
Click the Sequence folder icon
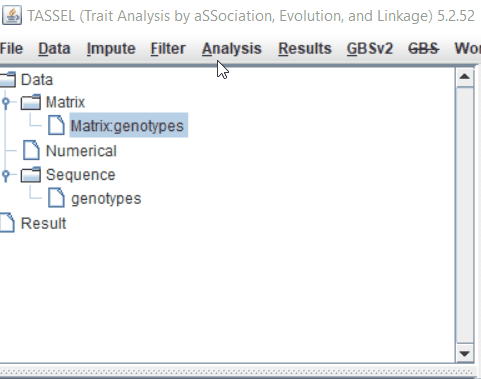[31, 175]
